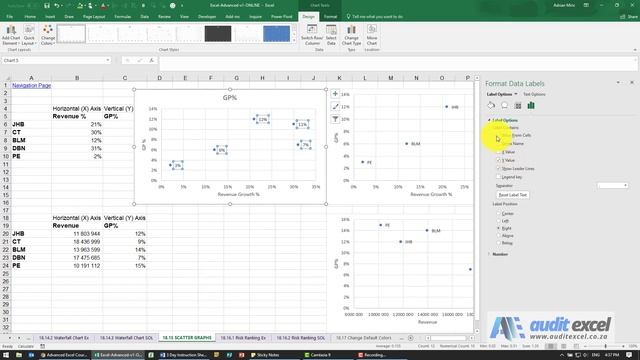
Task: Select Effects icon in Format Data Labels
Action: [x=504, y=106]
